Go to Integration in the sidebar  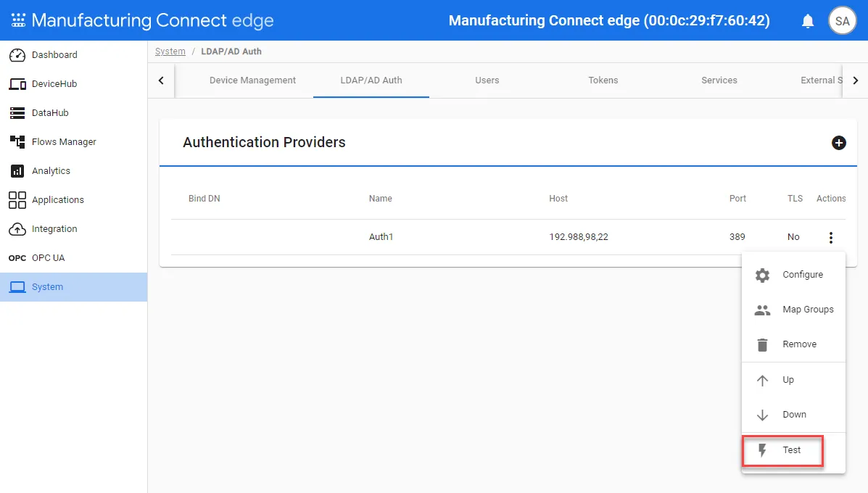(x=74, y=229)
